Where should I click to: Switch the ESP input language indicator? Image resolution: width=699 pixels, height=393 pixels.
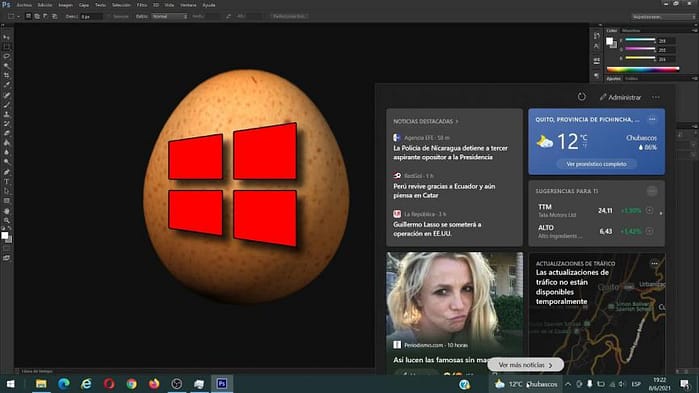coord(636,384)
